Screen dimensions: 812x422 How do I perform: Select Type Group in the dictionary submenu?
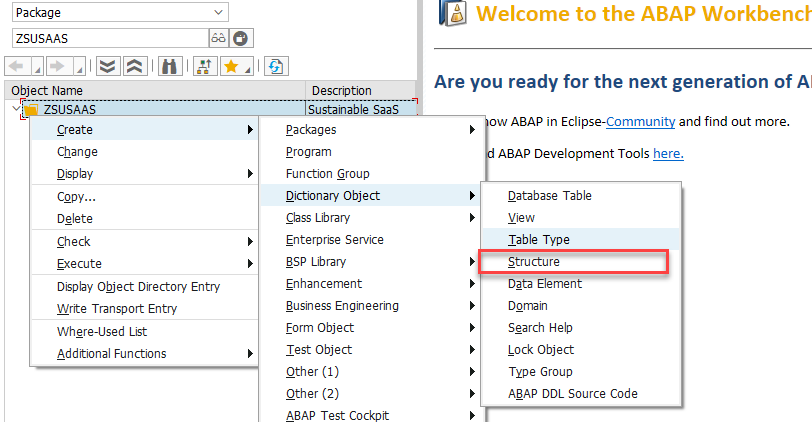pos(581,372)
